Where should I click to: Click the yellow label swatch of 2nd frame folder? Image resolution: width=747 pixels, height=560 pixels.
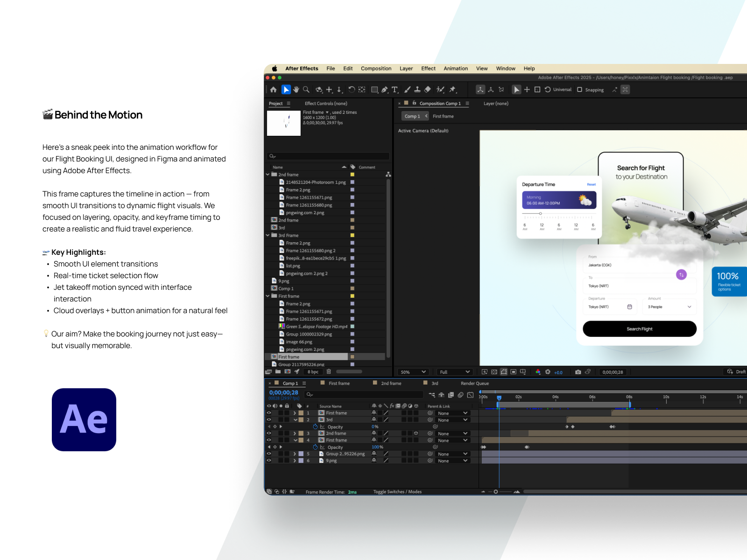tap(352, 175)
